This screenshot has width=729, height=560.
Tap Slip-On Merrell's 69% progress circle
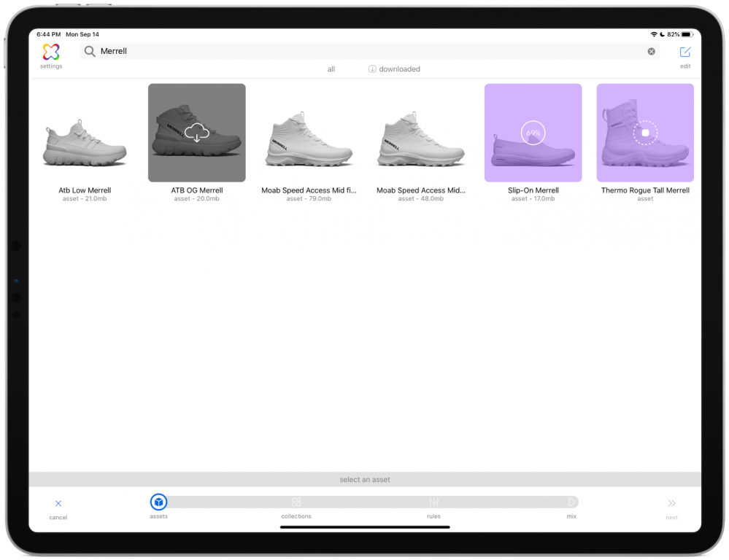(x=533, y=133)
